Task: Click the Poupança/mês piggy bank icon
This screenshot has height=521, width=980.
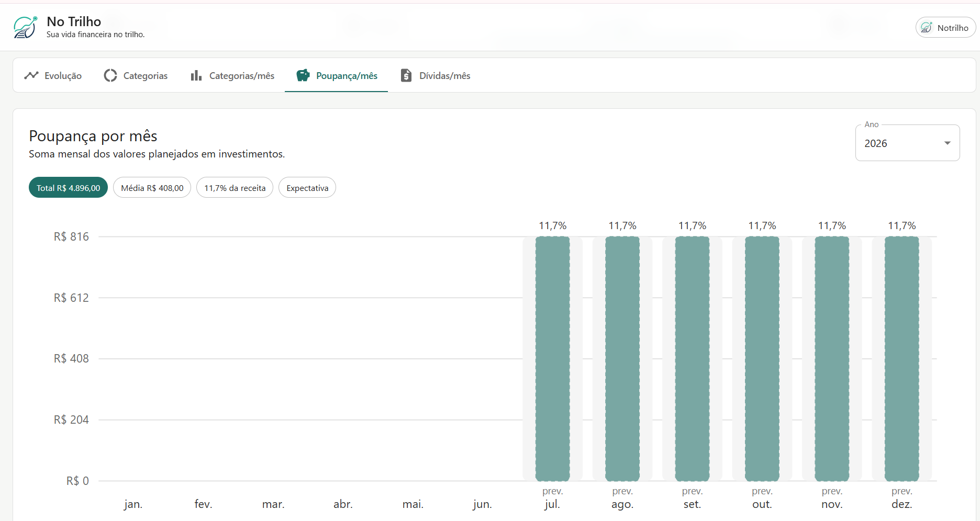Action: point(303,75)
